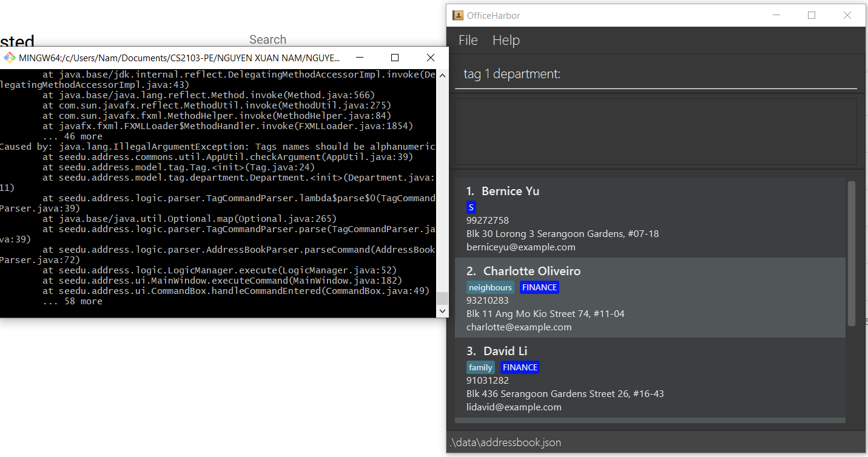Click the blue S tag on Bernice Yu
The width and height of the screenshot is (868, 457).
(x=471, y=207)
